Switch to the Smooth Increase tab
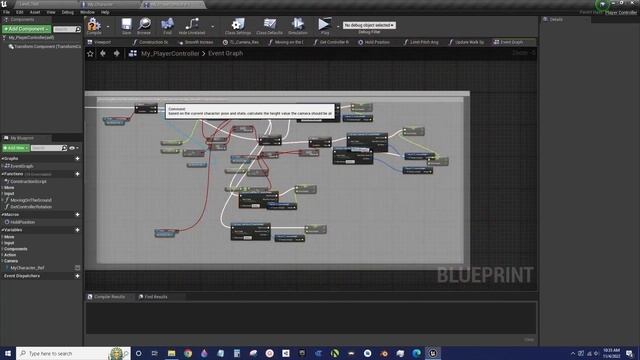Viewport: 640px width, 360px height. [196, 42]
